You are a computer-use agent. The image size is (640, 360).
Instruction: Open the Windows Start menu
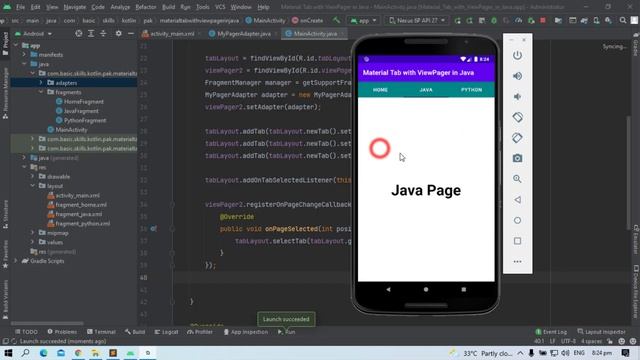(8, 353)
